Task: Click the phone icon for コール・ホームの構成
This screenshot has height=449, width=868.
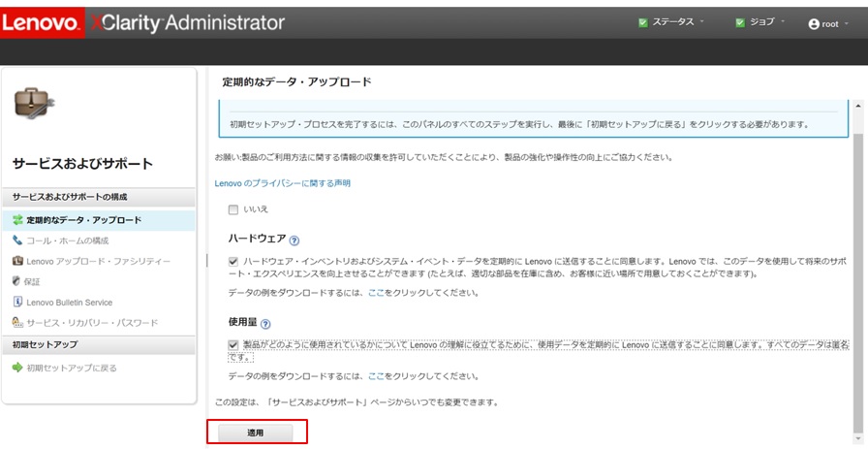Action: pyautogui.click(x=17, y=241)
